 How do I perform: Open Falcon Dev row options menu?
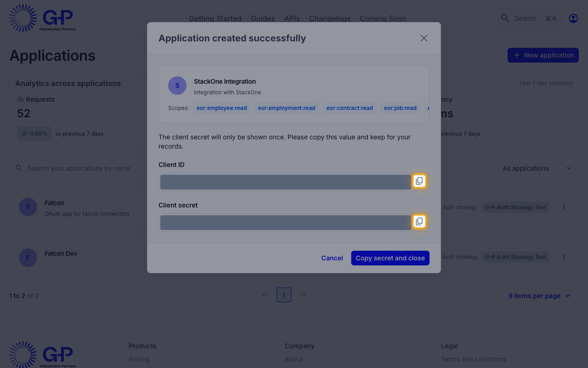pos(564,257)
